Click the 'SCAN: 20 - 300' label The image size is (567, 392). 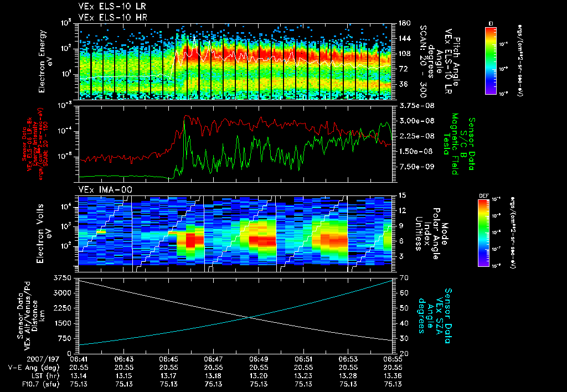pyautogui.click(x=422, y=61)
